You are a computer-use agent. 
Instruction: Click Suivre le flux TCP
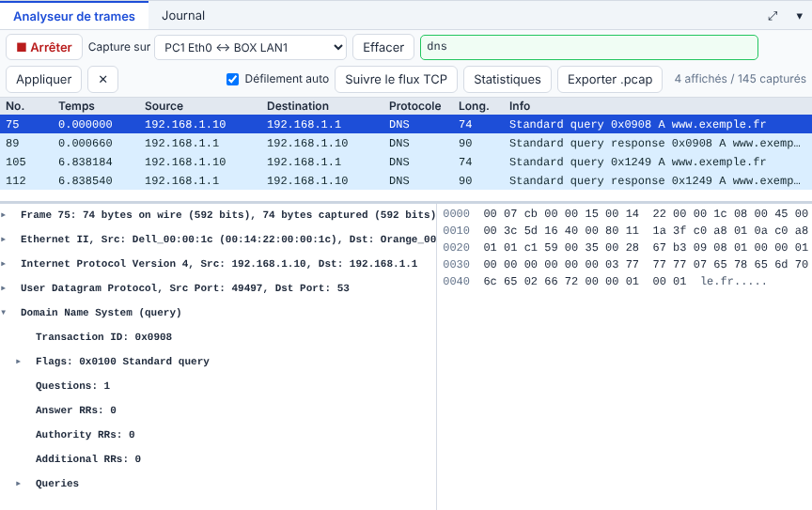397,79
